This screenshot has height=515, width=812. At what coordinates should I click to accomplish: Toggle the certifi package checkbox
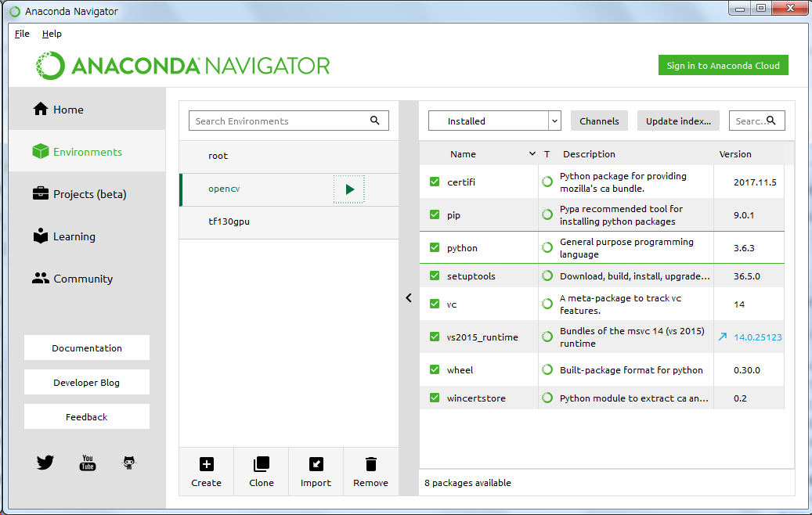pos(435,182)
